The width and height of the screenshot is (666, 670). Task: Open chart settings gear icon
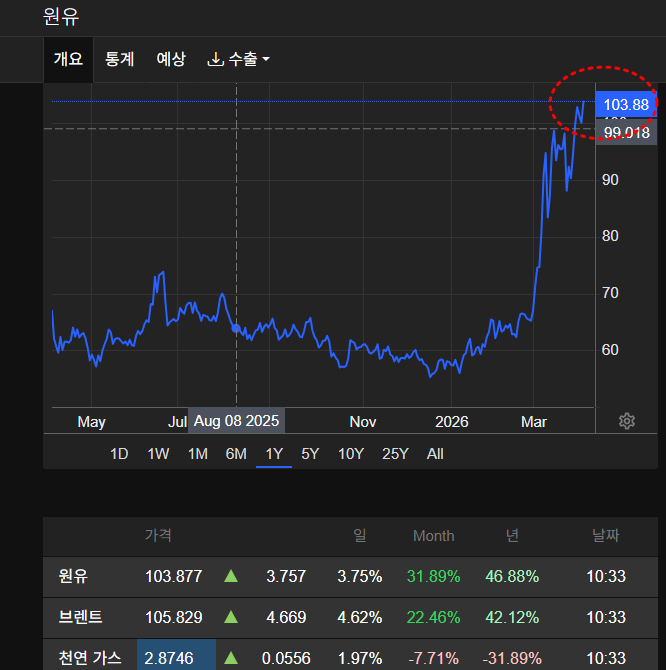(627, 421)
